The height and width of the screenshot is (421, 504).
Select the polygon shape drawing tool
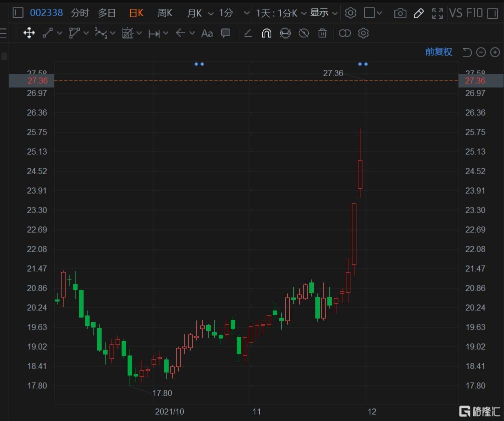pos(74,33)
